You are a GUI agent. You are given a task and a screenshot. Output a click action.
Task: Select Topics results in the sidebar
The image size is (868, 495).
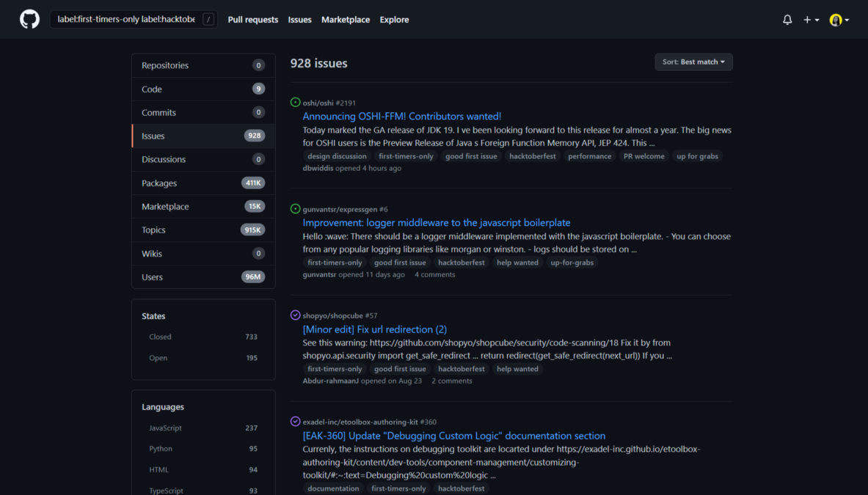(203, 230)
